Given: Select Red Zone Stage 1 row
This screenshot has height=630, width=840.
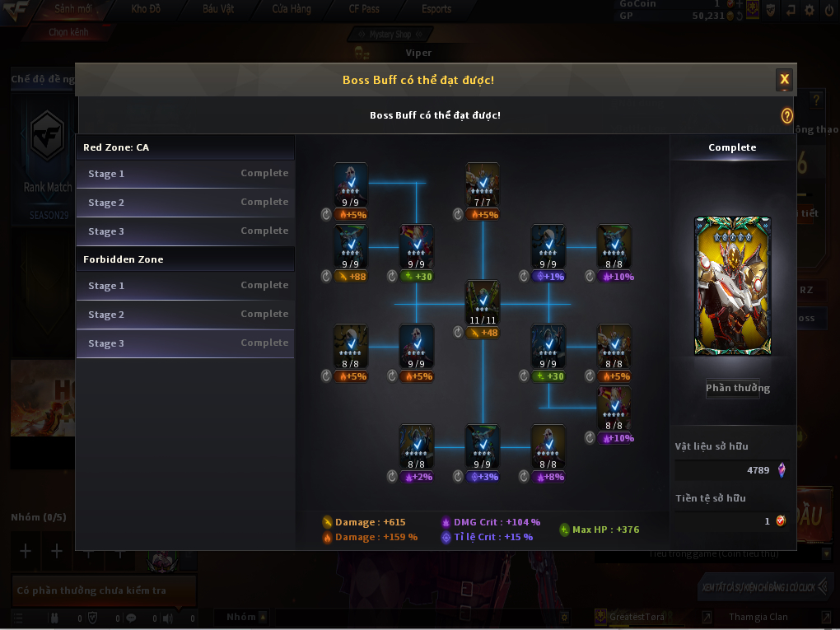Looking at the screenshot, I should 185,174.
